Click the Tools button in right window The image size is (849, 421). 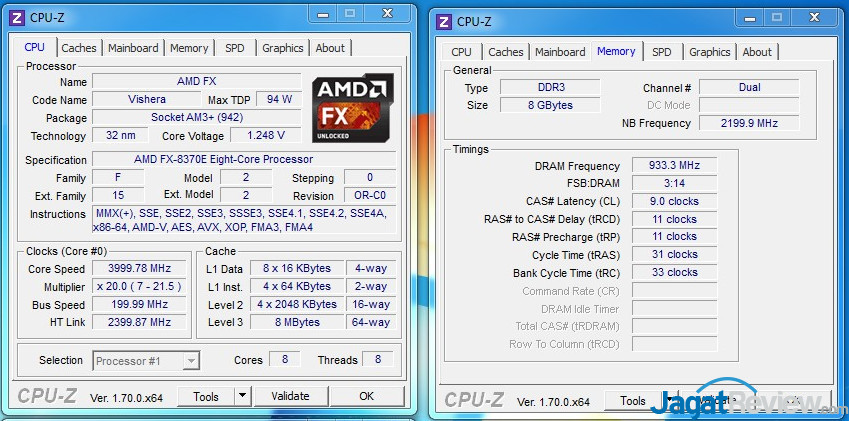pyautogui.click(x=634, y=400)
